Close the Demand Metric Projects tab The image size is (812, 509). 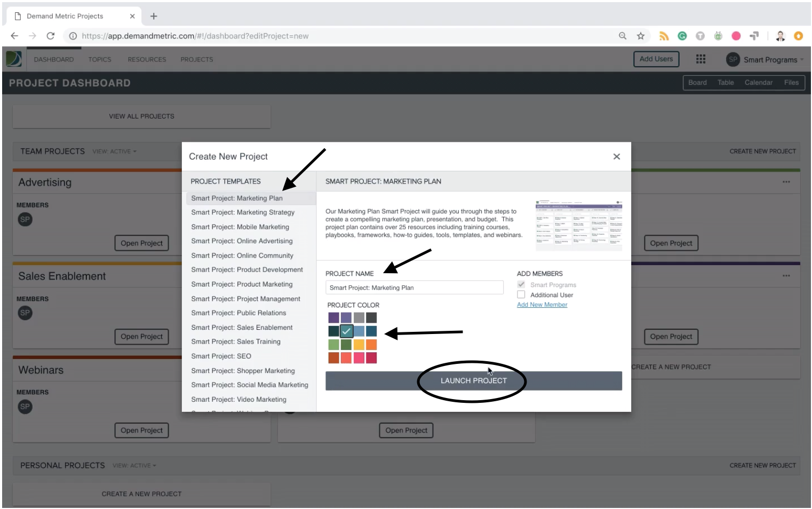[x=132, y=16]
